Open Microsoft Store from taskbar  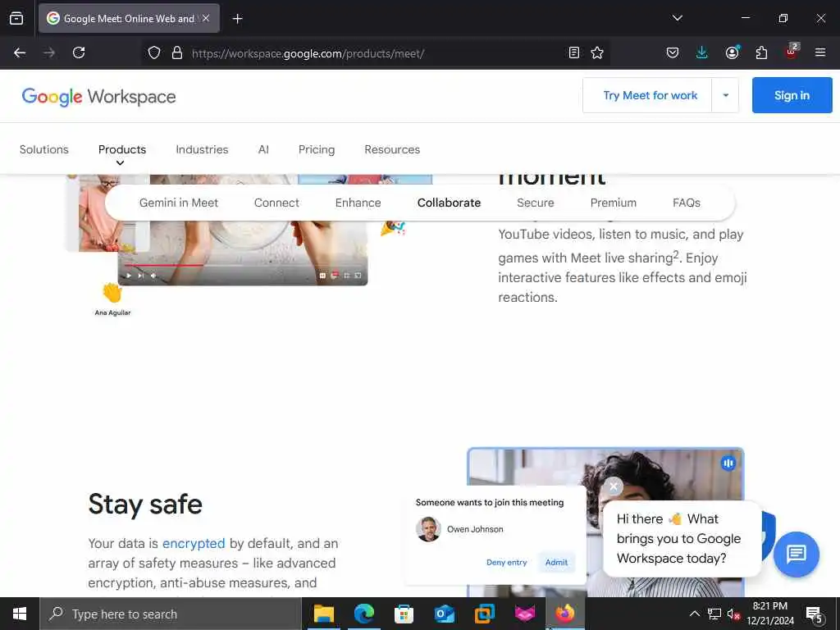[404, 614]
